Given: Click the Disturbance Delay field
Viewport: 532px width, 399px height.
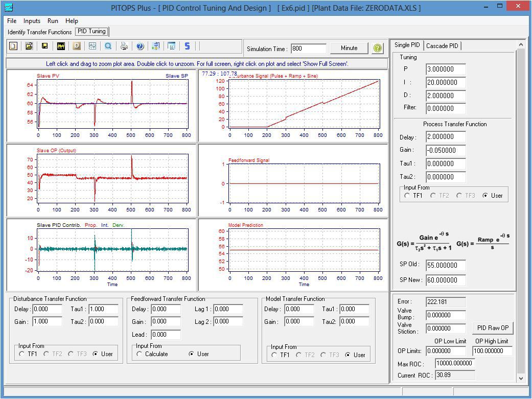Looking at the screenshot, I should [47, 309].
